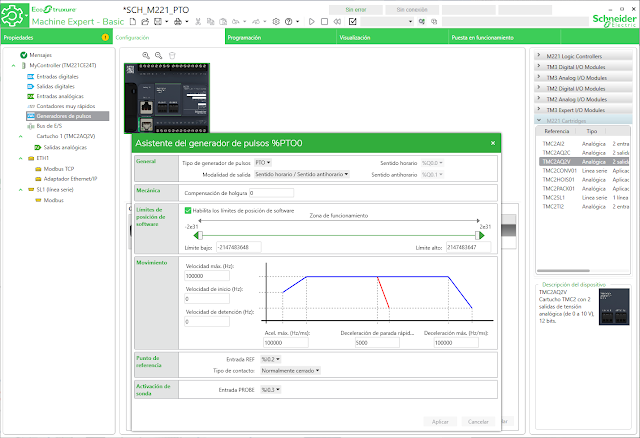Screen dimensions: 640x438
Task: Open settings via toolbar gear icon
Action: (x=276, y=22)
